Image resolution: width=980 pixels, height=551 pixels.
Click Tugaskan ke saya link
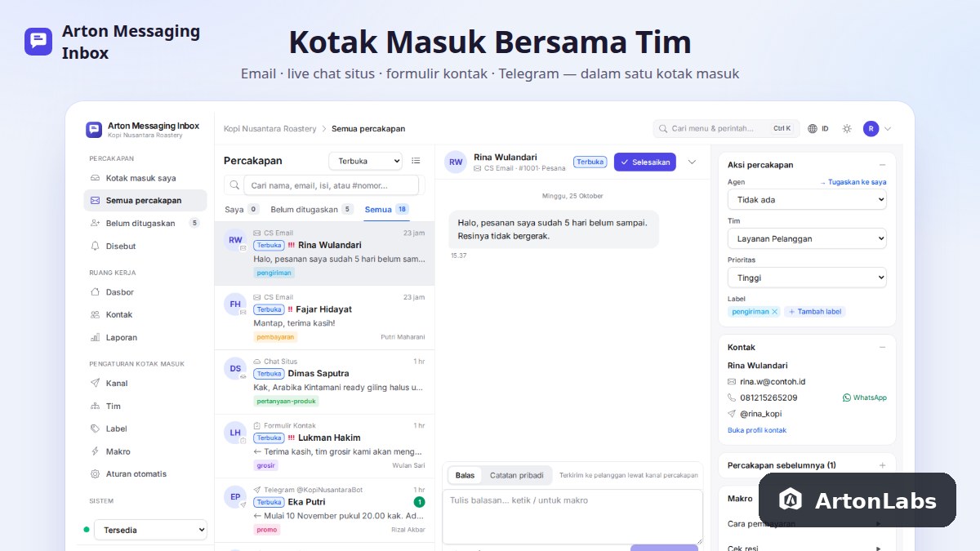pos(853,182)
